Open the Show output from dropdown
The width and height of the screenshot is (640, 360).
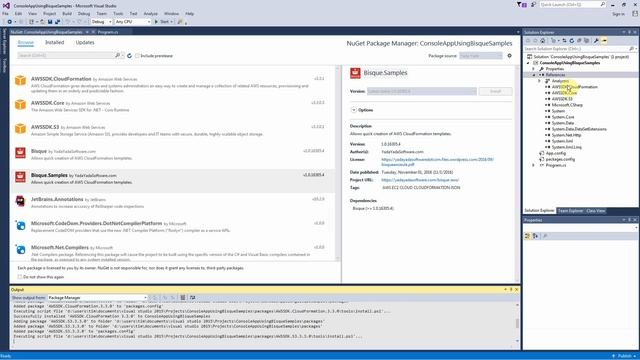[x=98, y=298]
